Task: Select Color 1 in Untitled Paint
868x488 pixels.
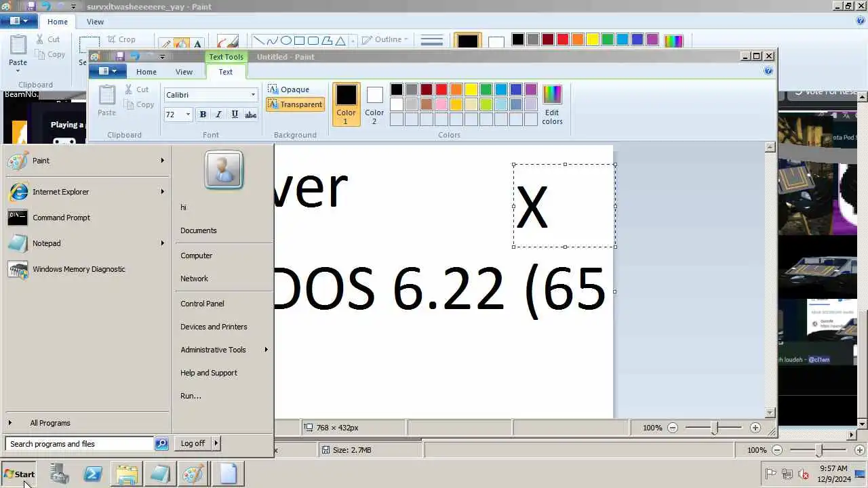Action: 346,105
